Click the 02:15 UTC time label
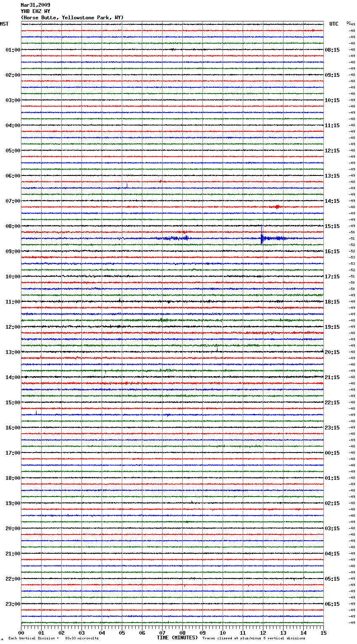Viewport: 357px width, 644px height. (x=332, y=503)
